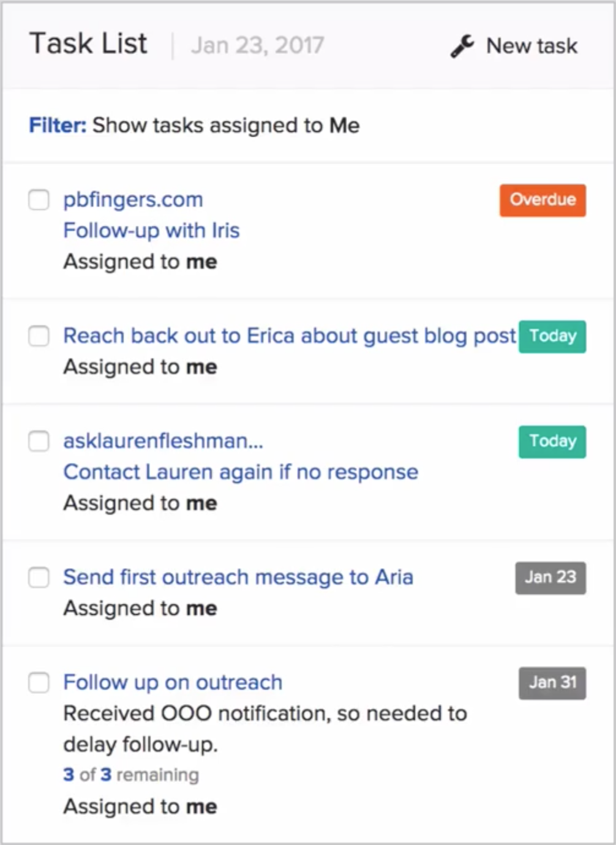Screen dimensions: 616x845
Task: Change the Filter assigned to Me setting
Action: [194, 126]
